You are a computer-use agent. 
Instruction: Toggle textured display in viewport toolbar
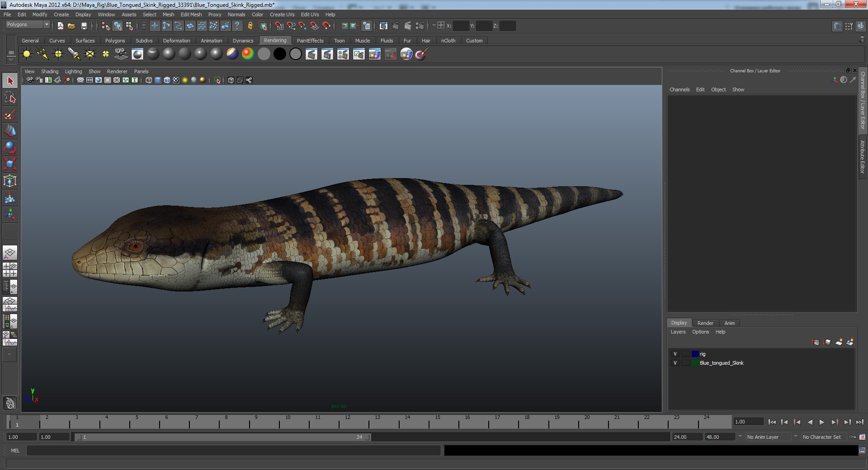click(176, 80)
